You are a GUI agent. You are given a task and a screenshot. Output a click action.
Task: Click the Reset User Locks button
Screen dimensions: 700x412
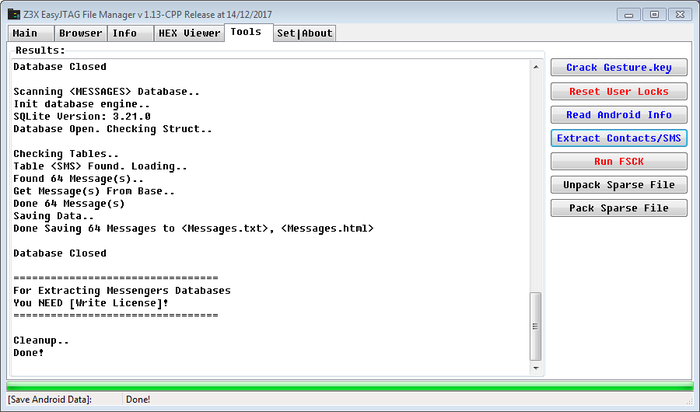619,91
